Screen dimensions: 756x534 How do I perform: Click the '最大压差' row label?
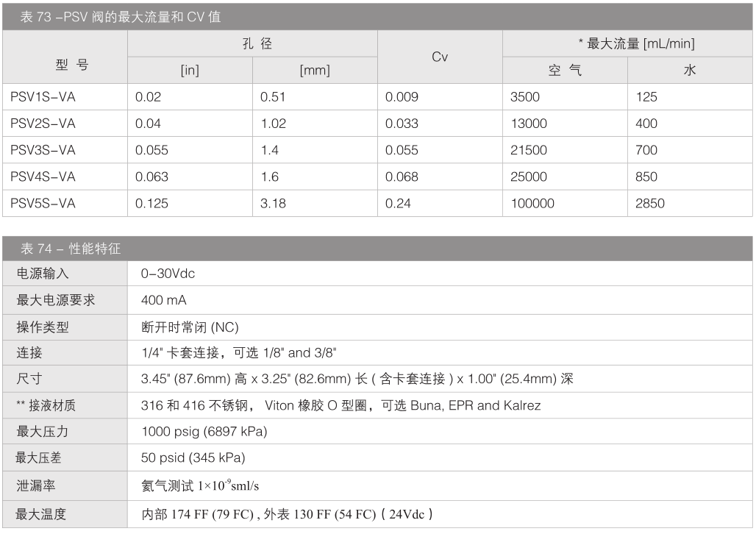click(x=38, y=458)
